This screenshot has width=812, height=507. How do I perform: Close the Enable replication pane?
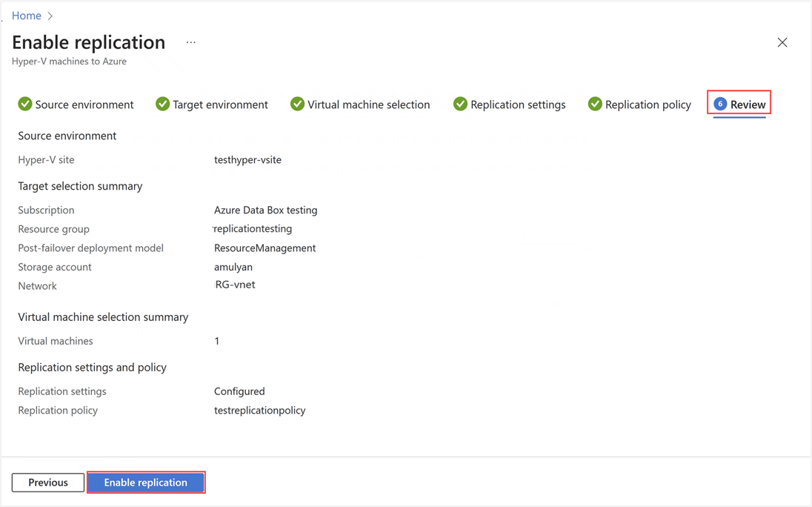point(782,42)
